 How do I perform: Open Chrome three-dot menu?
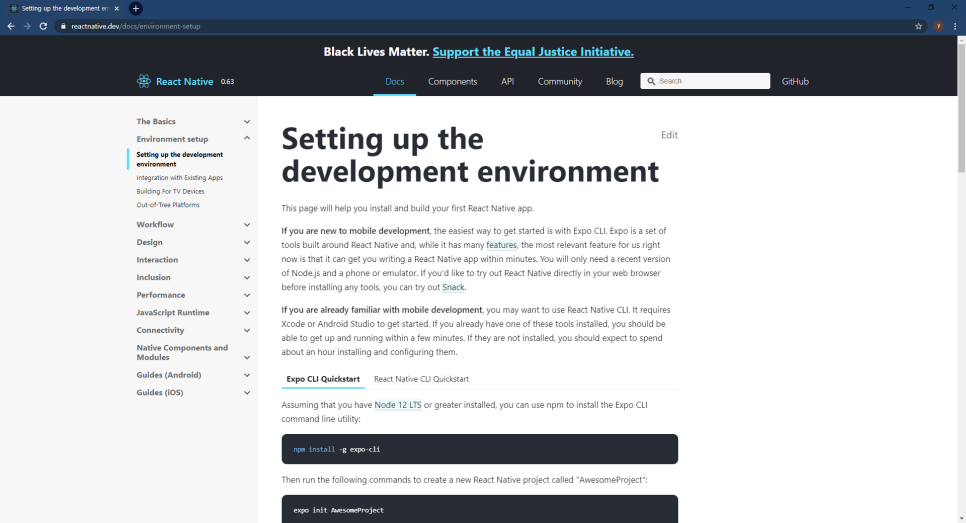click(955, 26)
